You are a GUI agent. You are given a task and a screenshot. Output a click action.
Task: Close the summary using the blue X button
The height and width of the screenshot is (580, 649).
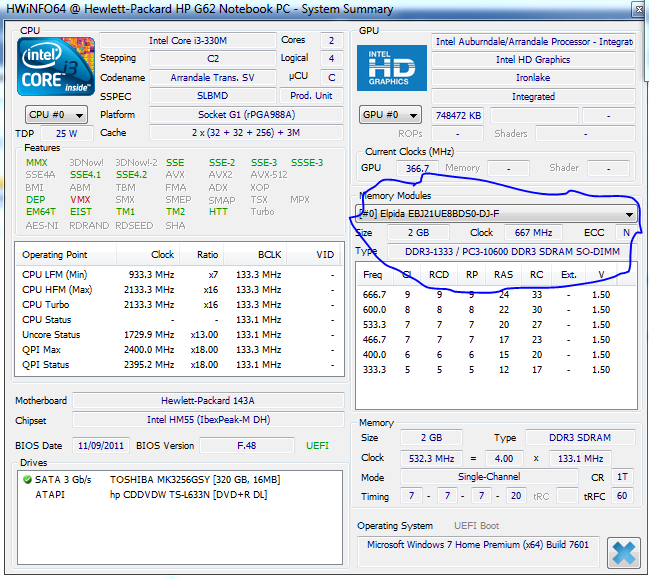click(x=623, y=553)
